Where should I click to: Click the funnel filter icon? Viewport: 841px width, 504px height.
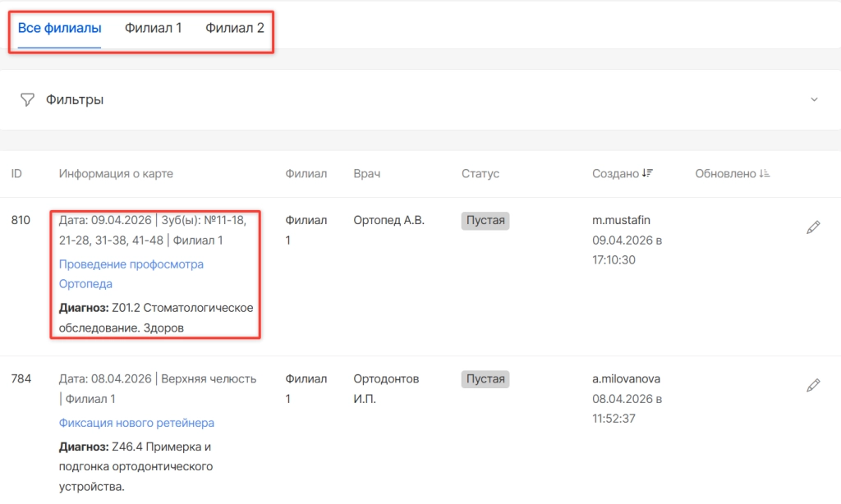click(x=28, y=100)
